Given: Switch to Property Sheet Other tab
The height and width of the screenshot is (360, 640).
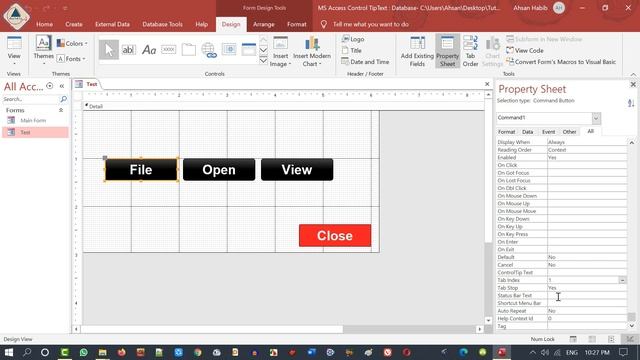Looking at the screenshot, I should point(569,132).
